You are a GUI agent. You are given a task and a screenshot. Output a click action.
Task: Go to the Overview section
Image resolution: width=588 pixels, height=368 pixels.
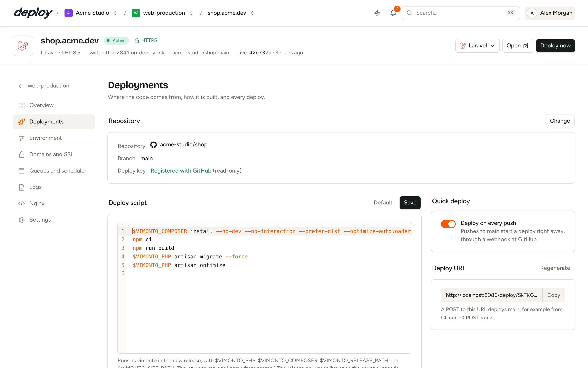click(54, 105)
